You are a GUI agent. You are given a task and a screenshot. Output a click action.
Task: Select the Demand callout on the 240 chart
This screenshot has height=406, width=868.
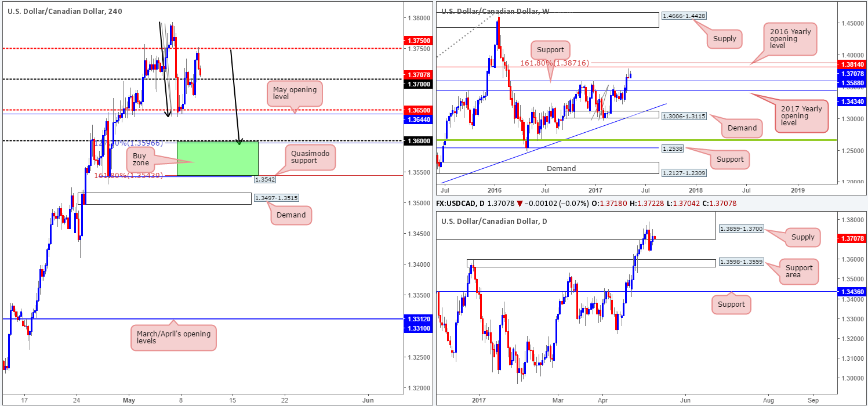pyautogui.click(x=290, y=215)
